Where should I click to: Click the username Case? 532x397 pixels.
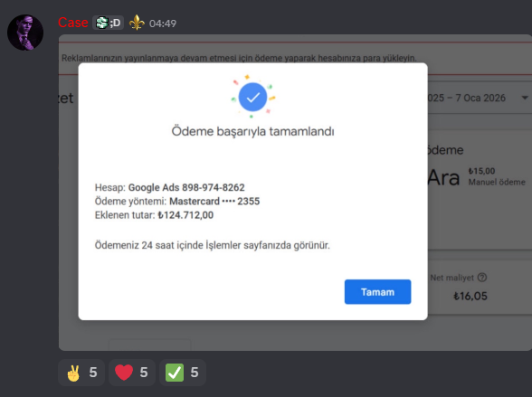tap(73, 23)
